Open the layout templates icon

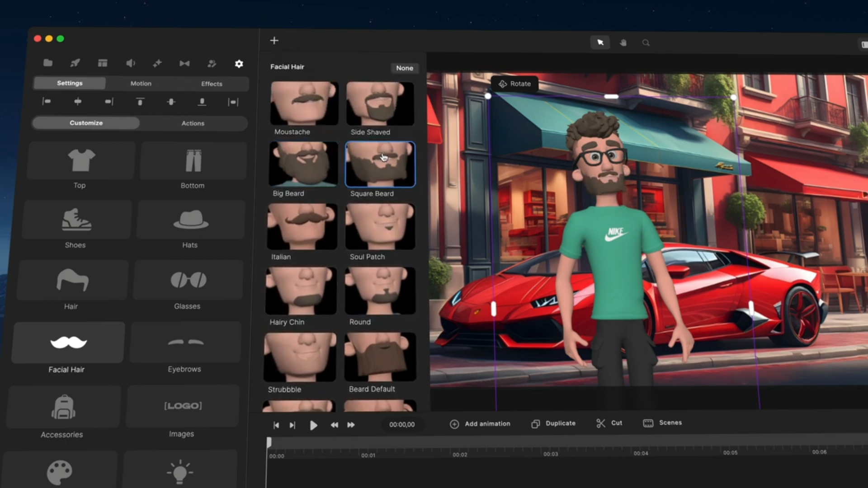pyautogui.click(x=103, y=63)
